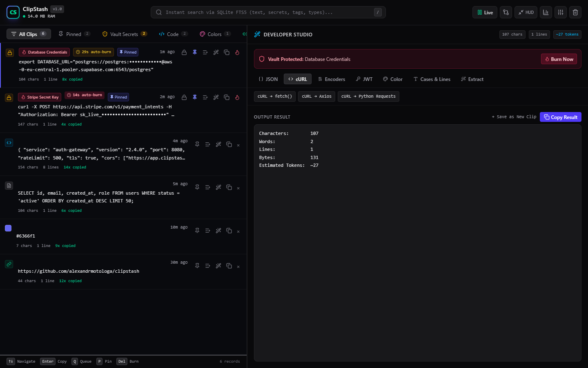
Task: Toggle vault lock on Database Credentials clip
Action: 184,52
